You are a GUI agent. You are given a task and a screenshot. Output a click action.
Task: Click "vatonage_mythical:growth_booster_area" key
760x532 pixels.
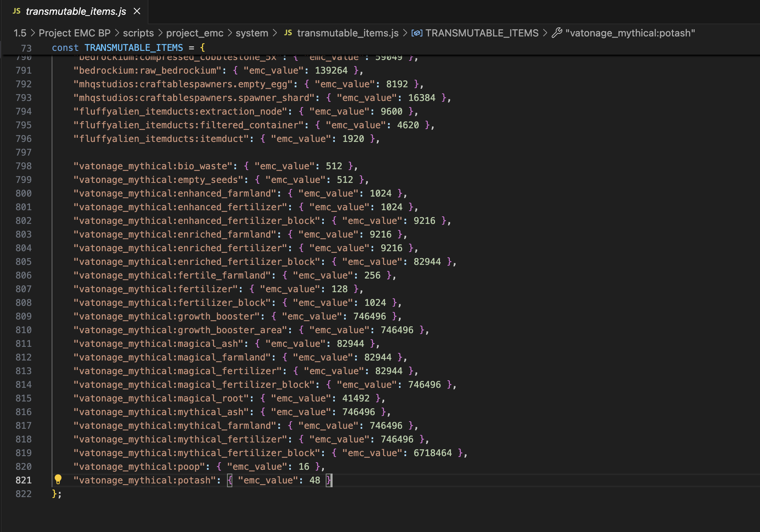181,330
